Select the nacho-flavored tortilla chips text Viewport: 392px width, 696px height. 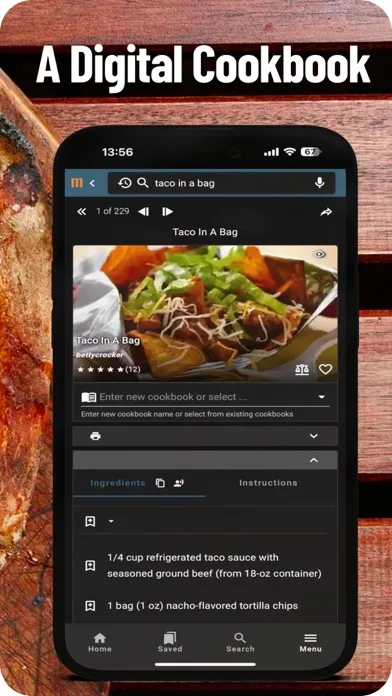coord(202,605)
